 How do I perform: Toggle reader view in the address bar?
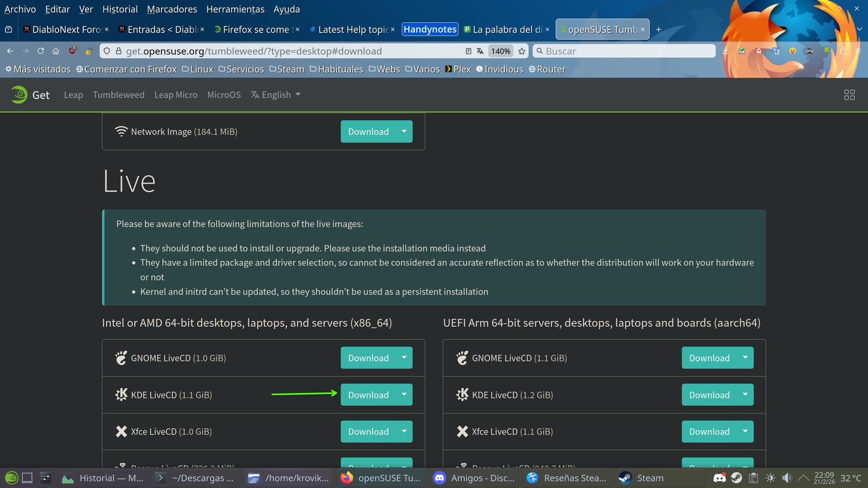coord(468,51)
